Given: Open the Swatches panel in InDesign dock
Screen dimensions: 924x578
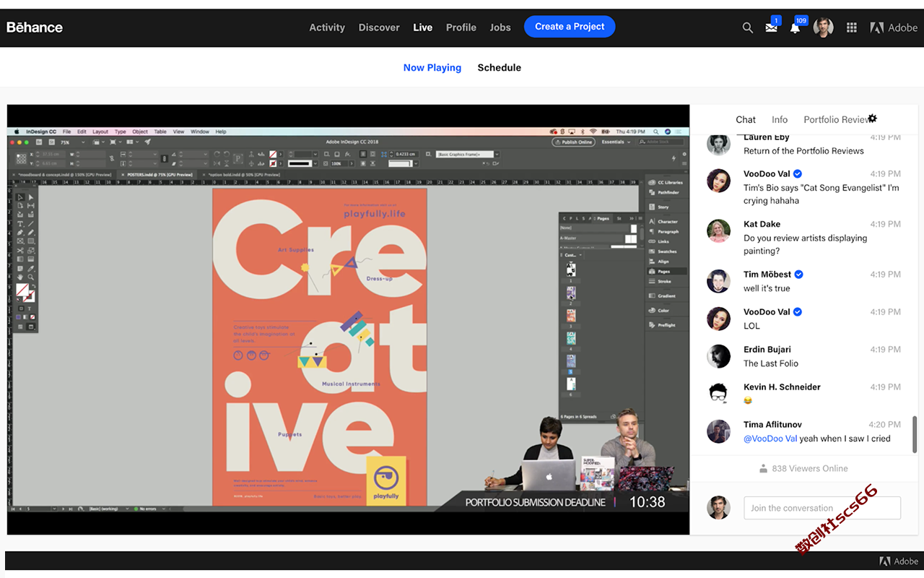Looking at the screenshot, I should 663,251.
